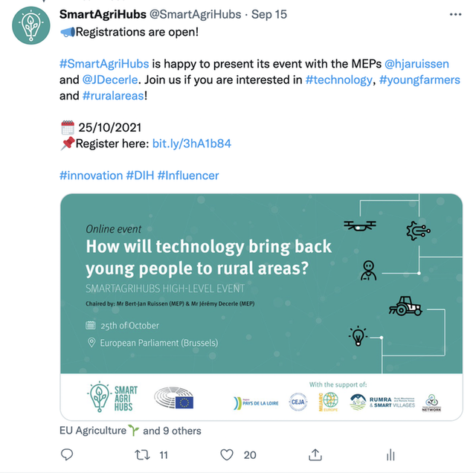This screenshot has width=476, height=473.
Task: Visit the @hjaruissen mention
Action: click(x=416, y=64)
